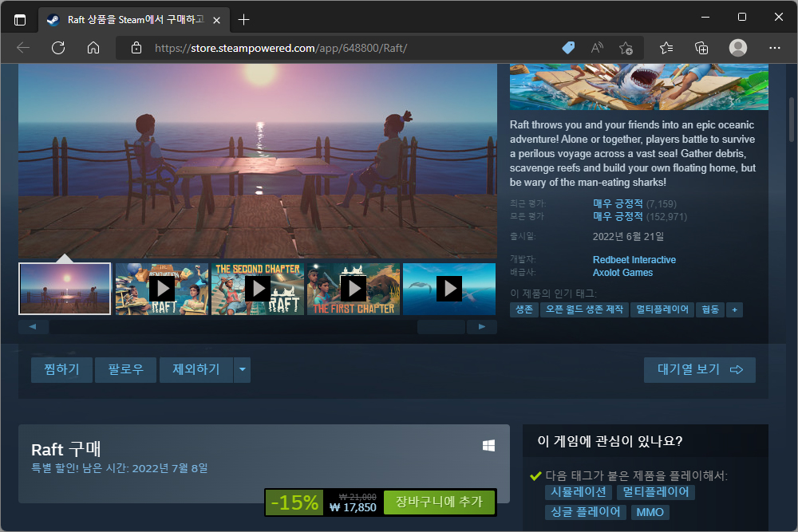The width and height of the screenshot is (798, 532).
Task: Click the 대기열 보기 queue button
Action: coord(700,370)
